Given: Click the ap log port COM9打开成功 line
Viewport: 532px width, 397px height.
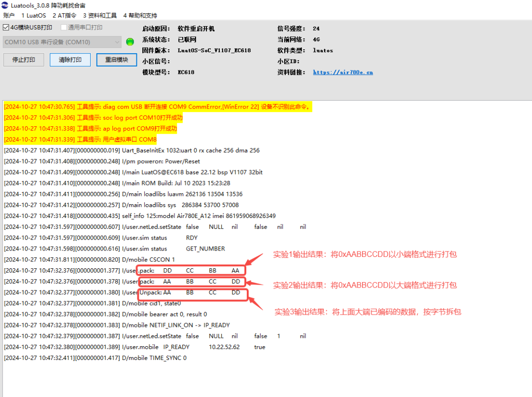Looking at the screenshot, I should point(90,128).
